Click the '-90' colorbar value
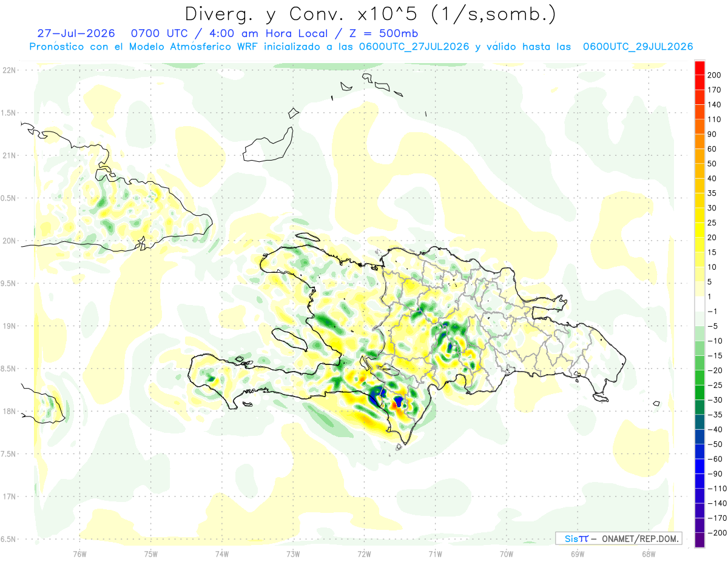The height and width of the screenshot is (562, 728). pyautogui.click(x=716, y=473)
